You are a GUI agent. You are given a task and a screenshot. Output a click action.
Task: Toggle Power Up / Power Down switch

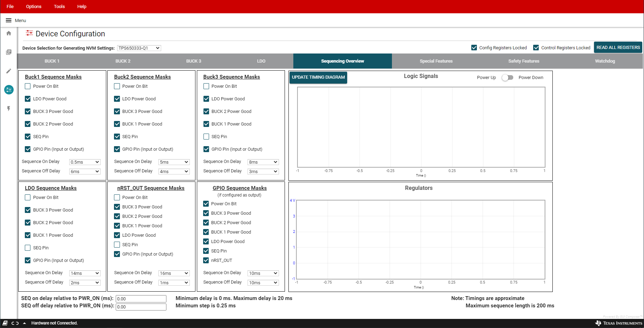pyautogui.click(x=507, y=78)
